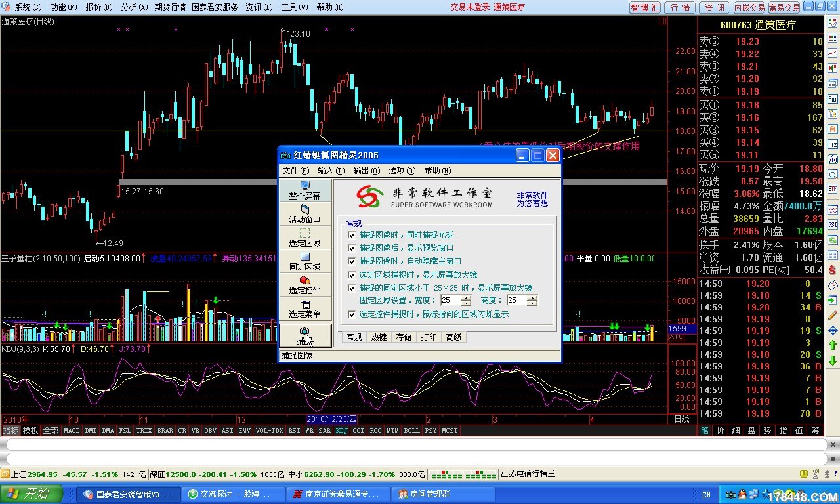
Task: Toggle 显示预览窗口 preview window checkbox
Action: (x=352, y=247)
